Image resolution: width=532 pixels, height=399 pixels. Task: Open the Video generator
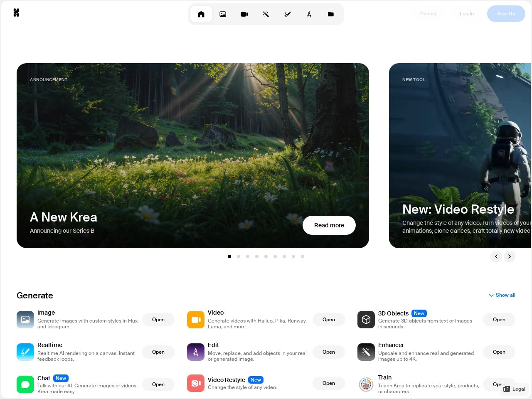tap(329, 320)
